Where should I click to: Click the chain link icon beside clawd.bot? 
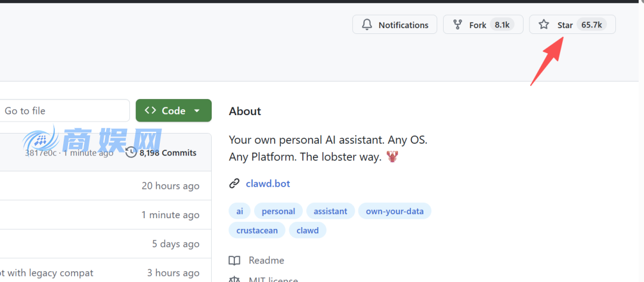[x=234, y=184]
